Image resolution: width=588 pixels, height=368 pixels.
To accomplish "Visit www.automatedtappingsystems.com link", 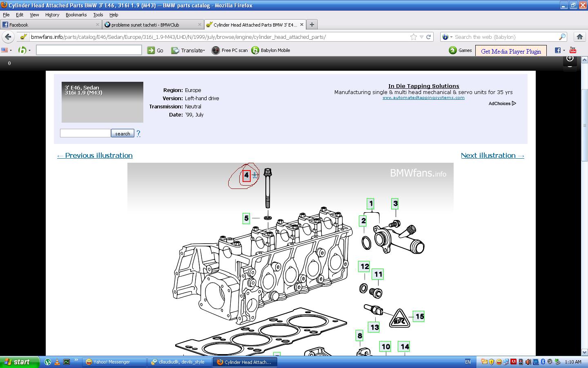I will pyautogui.click(x=423, y=98).
